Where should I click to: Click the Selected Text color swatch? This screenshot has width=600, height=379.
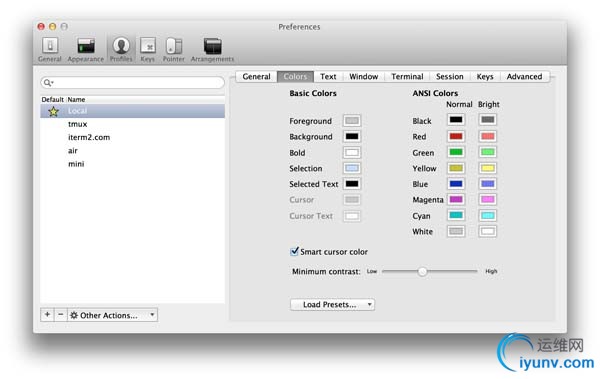352,184
